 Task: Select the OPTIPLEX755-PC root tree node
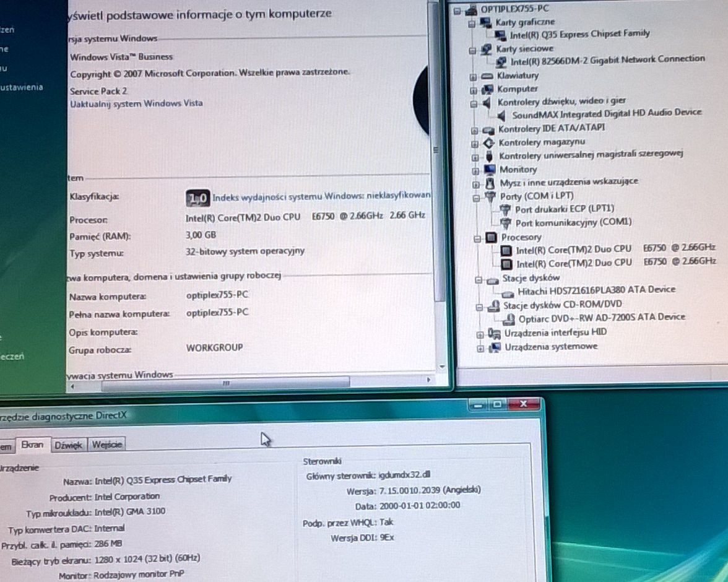tap(514, 9)
